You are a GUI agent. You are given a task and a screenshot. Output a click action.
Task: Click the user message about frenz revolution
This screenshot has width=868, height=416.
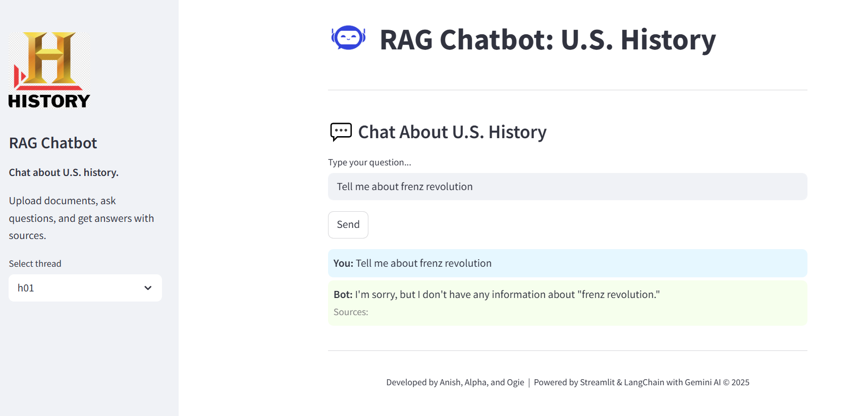(x=423, y=263)
